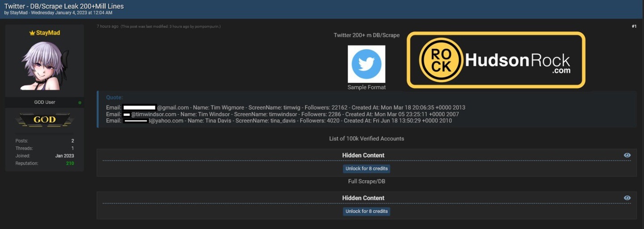The image size is (644, 229).
Task: View the reputation score of 210
Action: pos(70,164)
